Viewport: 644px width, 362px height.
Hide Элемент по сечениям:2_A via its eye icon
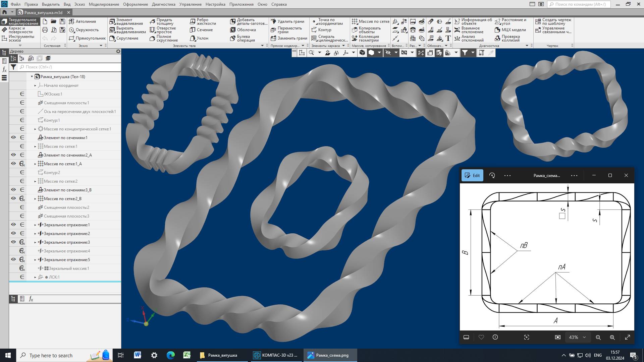point(13,155)
